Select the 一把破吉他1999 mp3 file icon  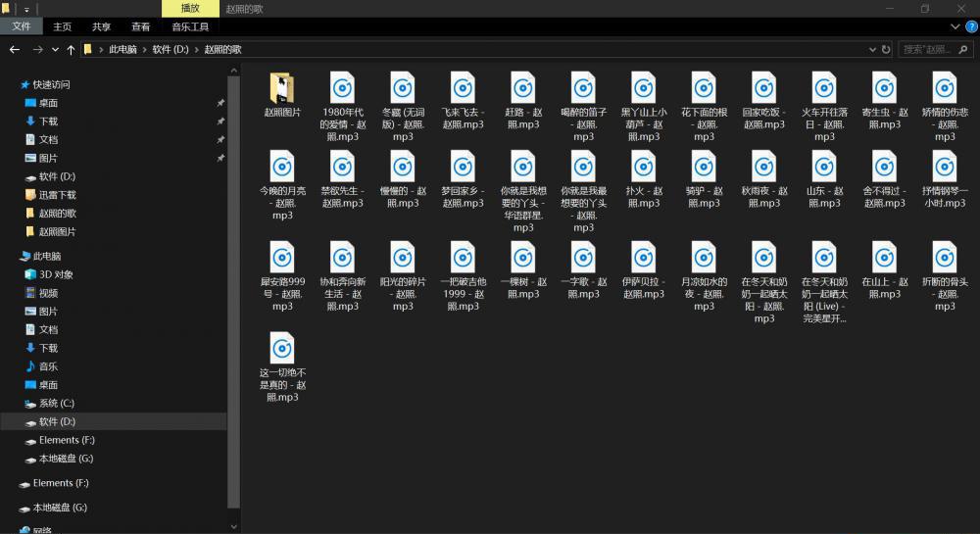pyautogui.click(x=464, y=258)
